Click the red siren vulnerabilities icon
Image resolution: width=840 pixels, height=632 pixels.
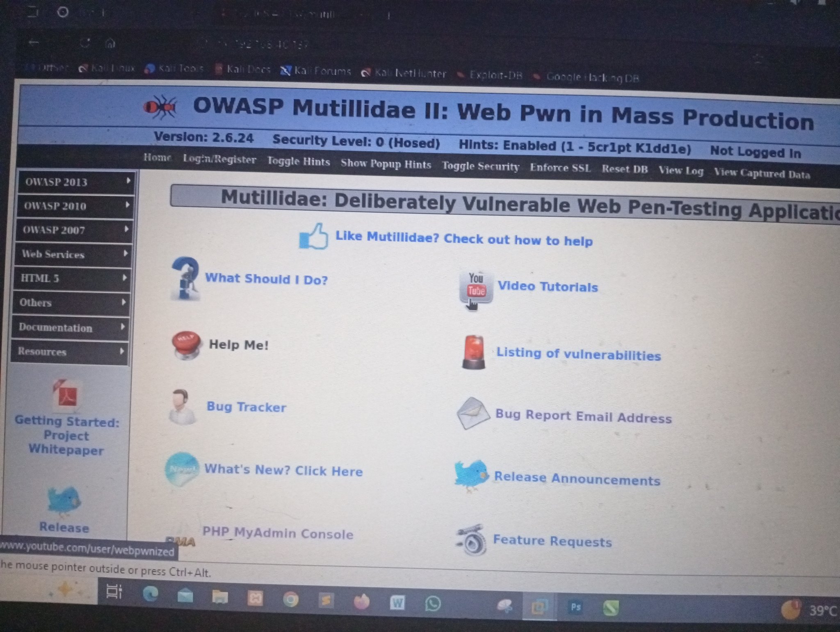[x=474, y=352]
